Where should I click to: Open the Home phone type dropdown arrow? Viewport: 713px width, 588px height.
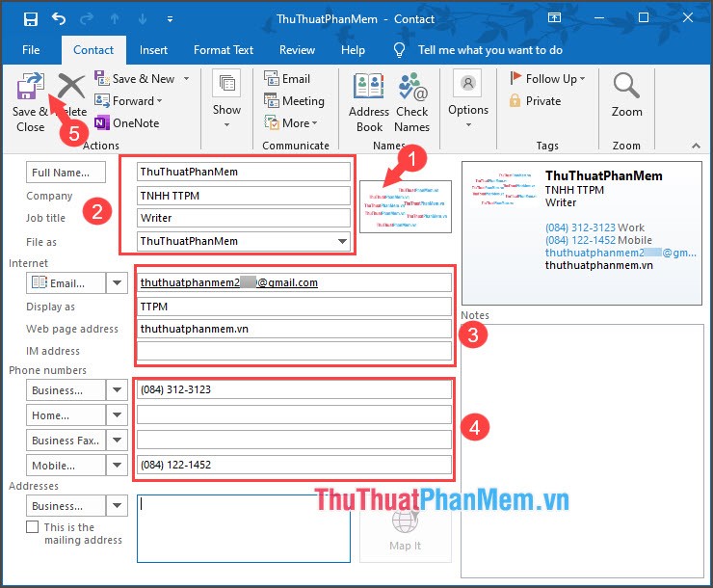click(x=117, y=415)
